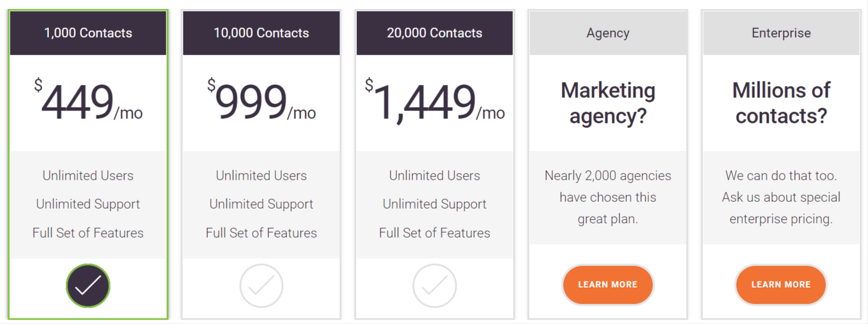The image size is (868, 324).
Task: Click the Enterprise plan header
Action: (x=781, y=33)
